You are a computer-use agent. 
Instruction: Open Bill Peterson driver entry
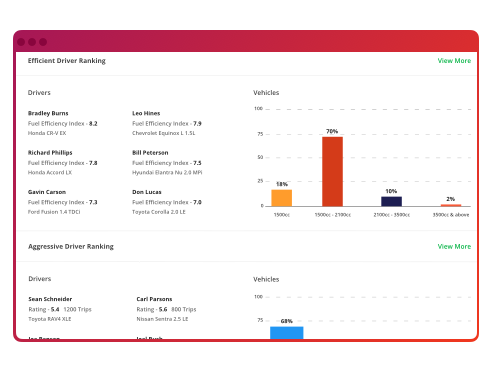(150, 153)
